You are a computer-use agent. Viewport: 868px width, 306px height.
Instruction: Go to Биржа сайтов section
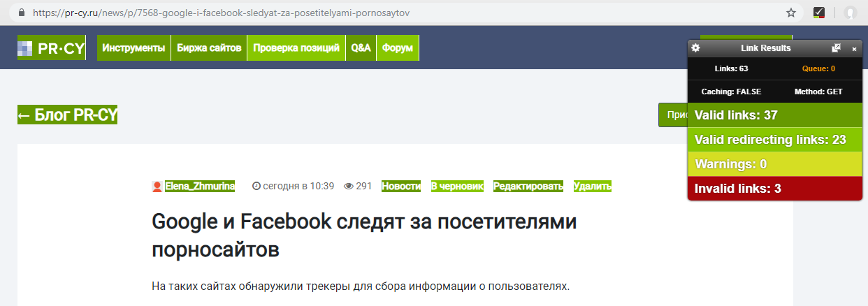click(x=209, y=48)
